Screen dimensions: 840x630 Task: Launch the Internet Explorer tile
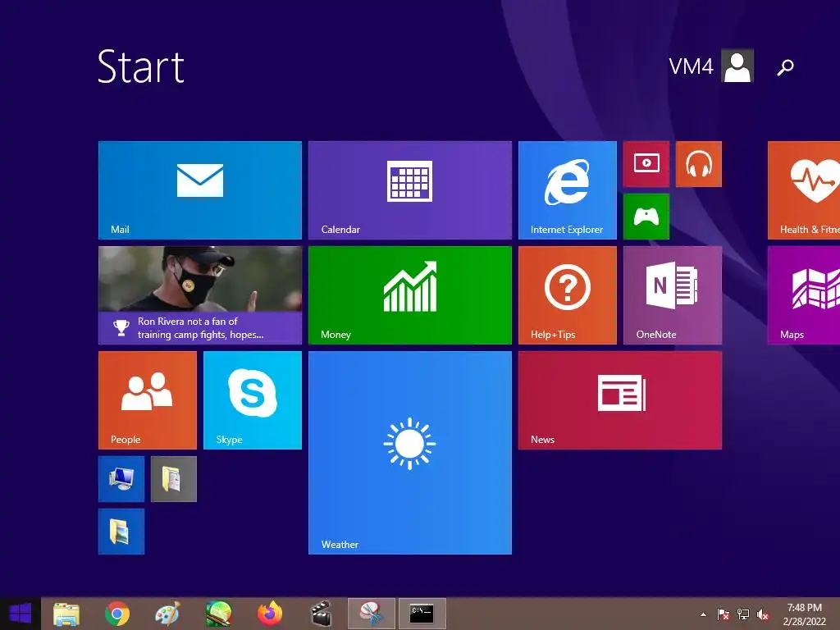tap(568, 190)
